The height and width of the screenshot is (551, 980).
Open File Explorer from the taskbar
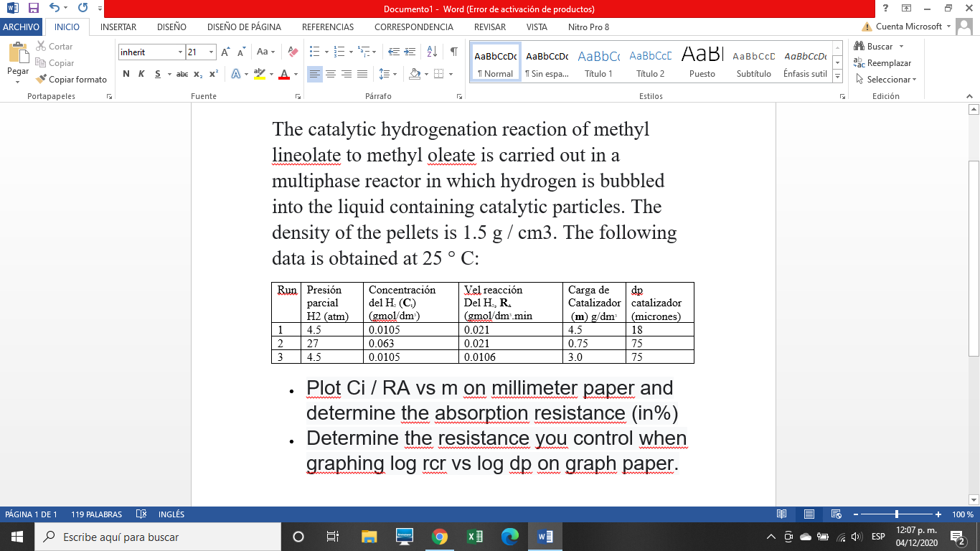[369, 537]
